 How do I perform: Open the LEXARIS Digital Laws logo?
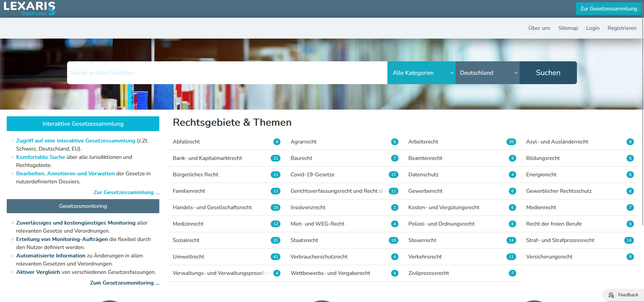29,8
